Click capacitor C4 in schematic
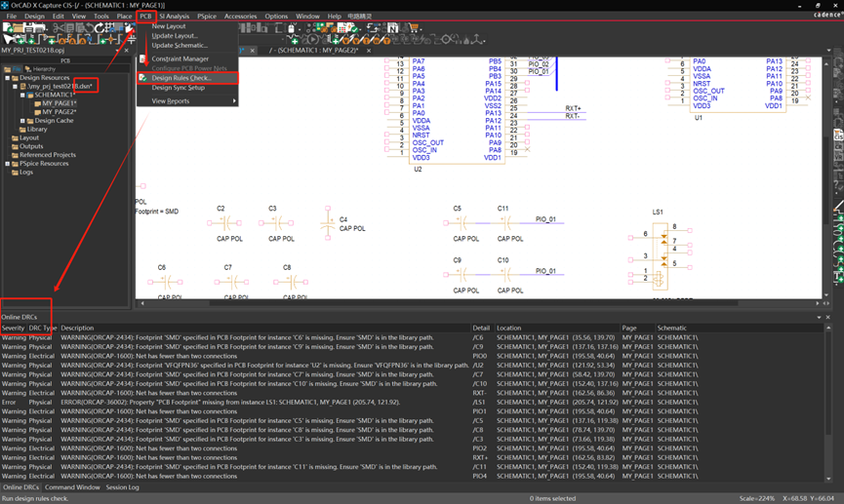844x504 pixels. (328, 222)
